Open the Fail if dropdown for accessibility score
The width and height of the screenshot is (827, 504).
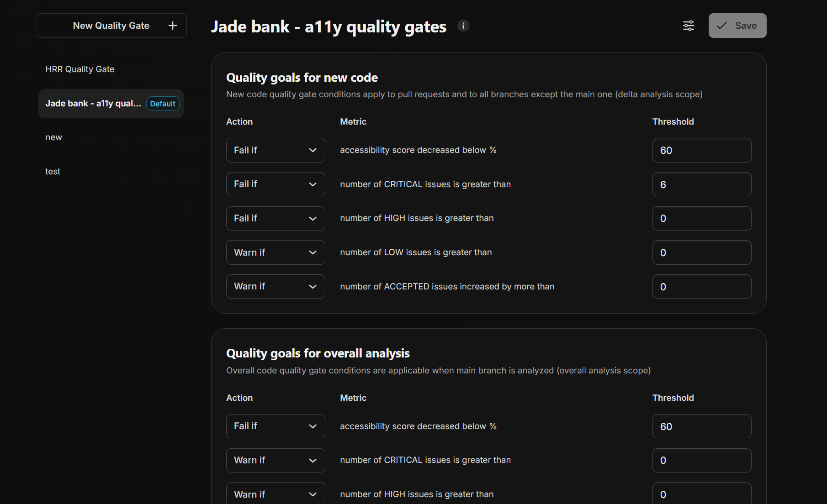tap(275, 150)
